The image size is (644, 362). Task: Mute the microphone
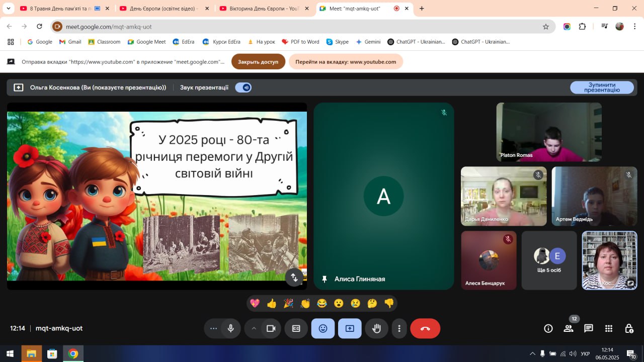pyautogui.click(x=230, y=328)
